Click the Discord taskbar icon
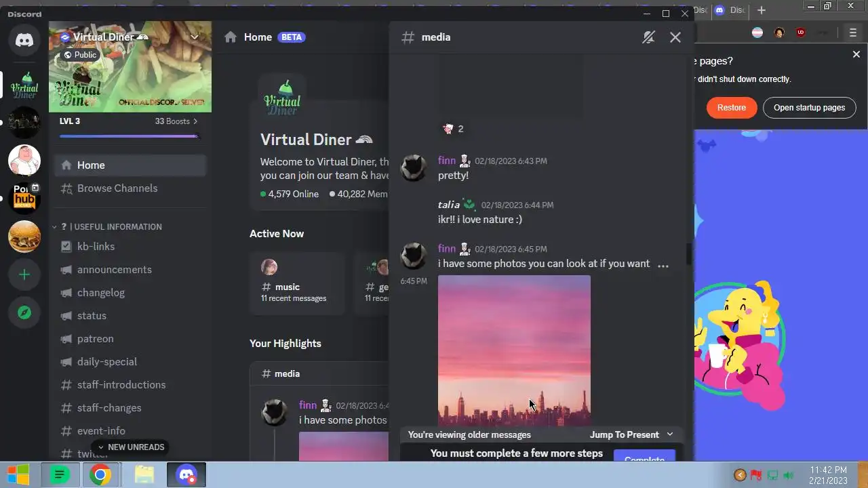Image resolution: width=868 pixels, height=488 pixels. point(186,475)
